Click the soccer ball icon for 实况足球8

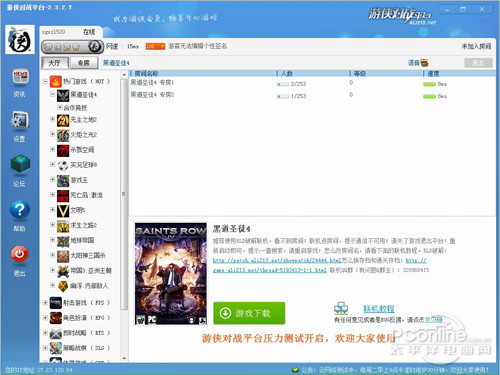[x=63, y=165]
